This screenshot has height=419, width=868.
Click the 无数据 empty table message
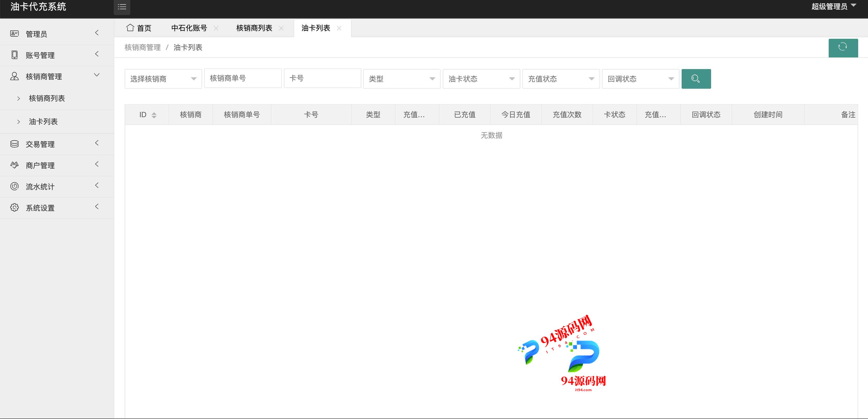(491, 135)
